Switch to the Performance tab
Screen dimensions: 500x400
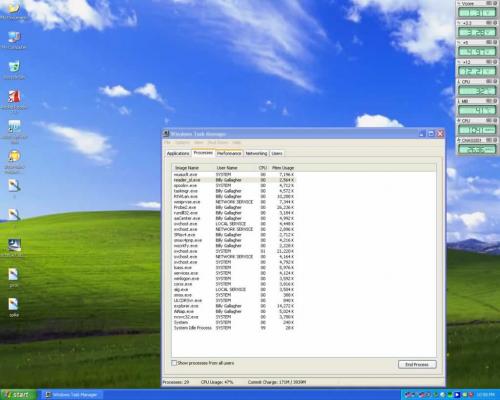pyautogui.click(x=229, y=153)
